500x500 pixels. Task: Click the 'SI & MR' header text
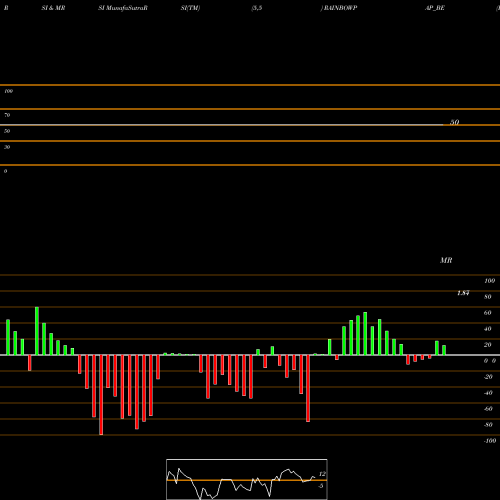pos(53,8)
